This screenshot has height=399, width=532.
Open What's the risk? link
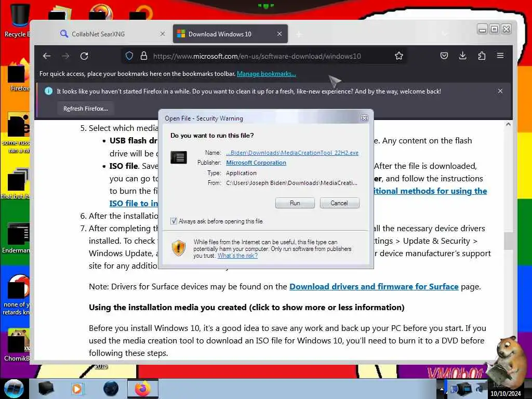coord(237,256)
